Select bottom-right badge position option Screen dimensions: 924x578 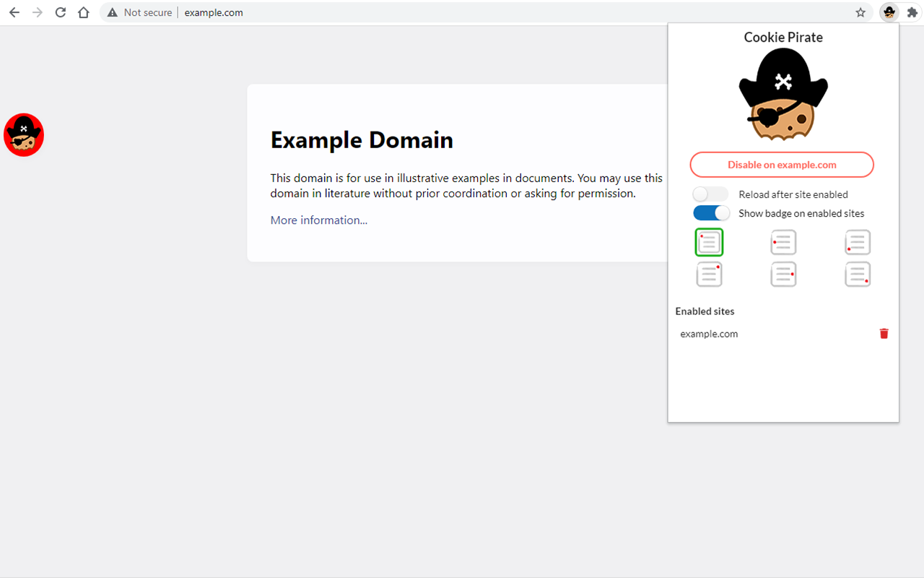point(858,274)
